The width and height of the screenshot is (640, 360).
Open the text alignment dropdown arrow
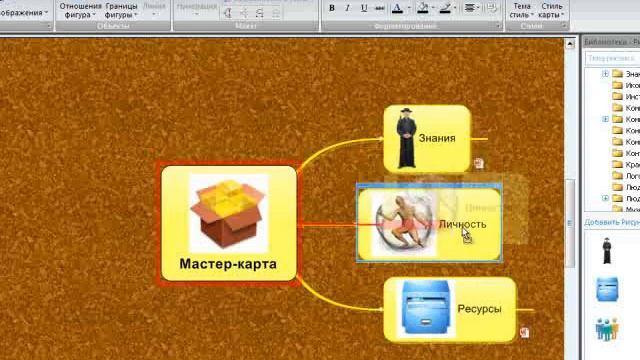pyautogui.click(x=478, y=8)
